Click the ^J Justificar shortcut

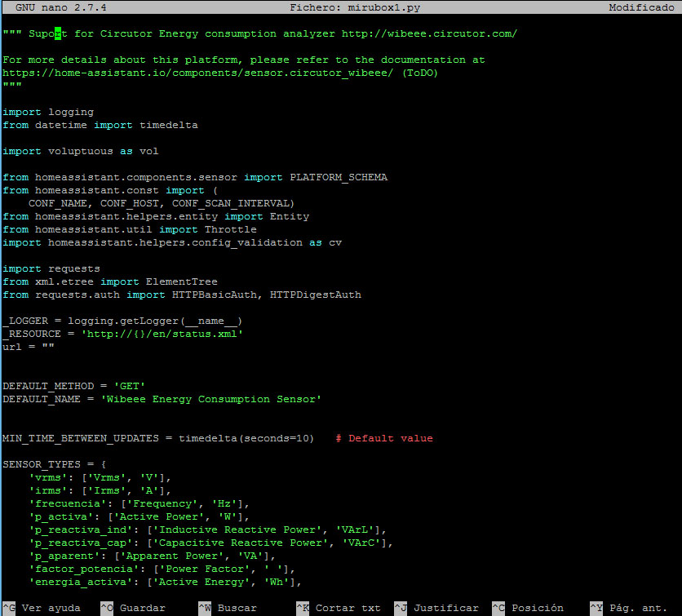[x=436, y=608]
